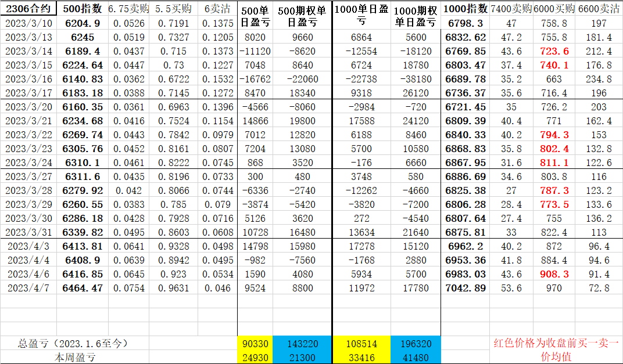Click yellow weekly cell 24930

point(255,357)
